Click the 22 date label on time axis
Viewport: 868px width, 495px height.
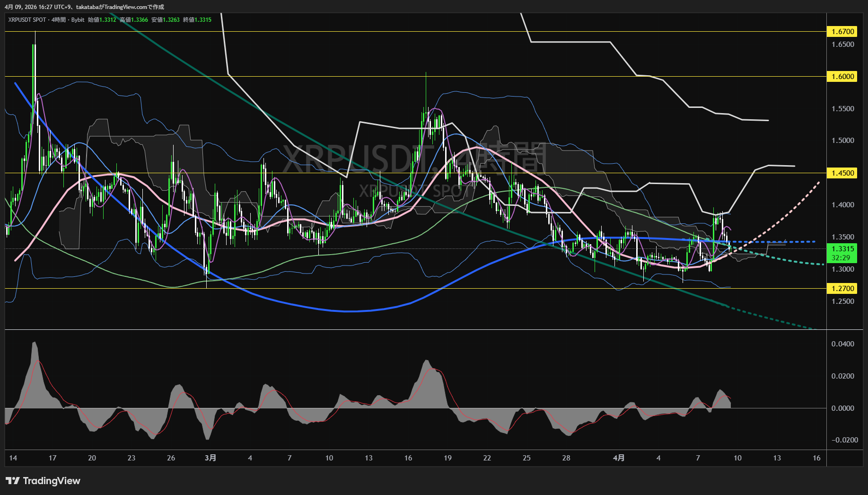coord(487,458)
